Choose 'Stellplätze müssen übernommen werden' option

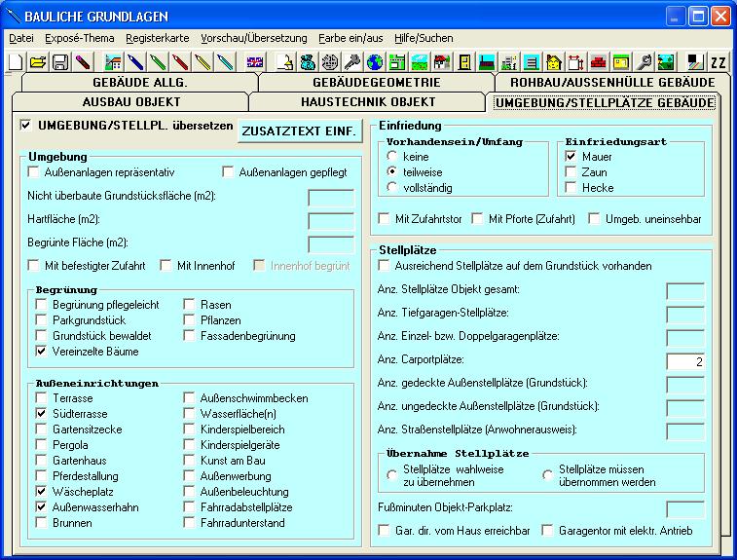[x=547, y=475]
